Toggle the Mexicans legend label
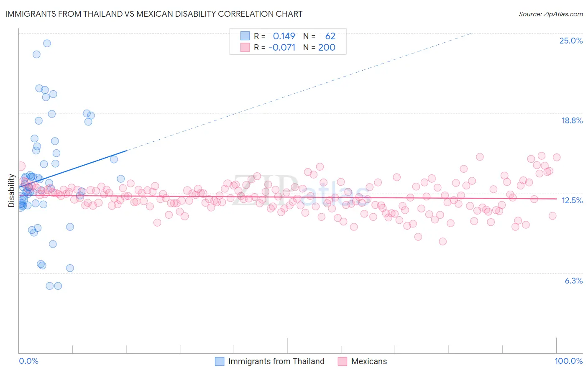 click(369, 361)
